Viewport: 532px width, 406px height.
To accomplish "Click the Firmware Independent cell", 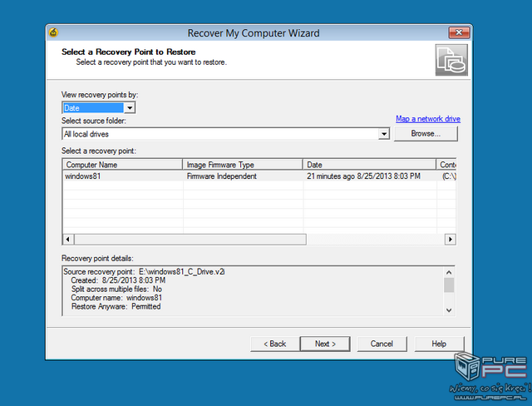I will point(222,176).
